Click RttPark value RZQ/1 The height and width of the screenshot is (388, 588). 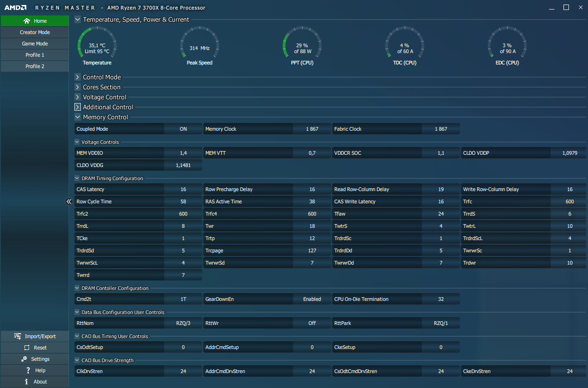pyautogui.click(x=441, y=323)
